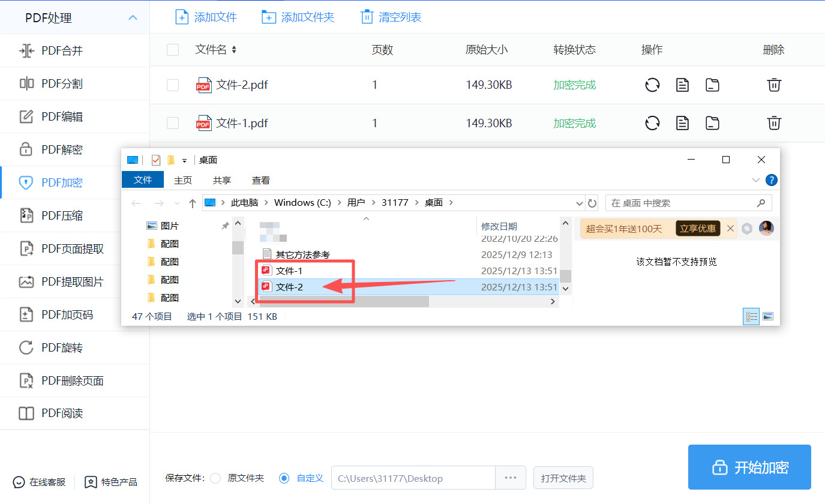
Task: Open the output document icon for 文件-1.pdf
Action: (682, 124)
